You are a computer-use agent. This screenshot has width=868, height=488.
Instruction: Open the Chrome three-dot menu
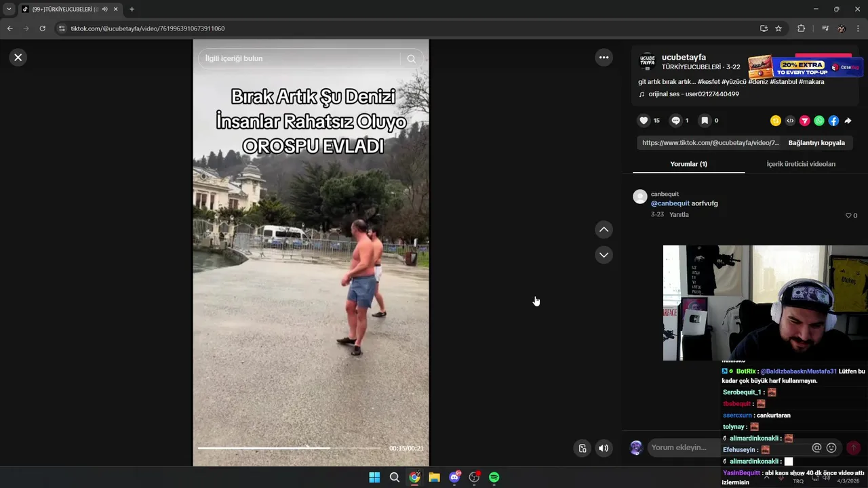point(858,28)
